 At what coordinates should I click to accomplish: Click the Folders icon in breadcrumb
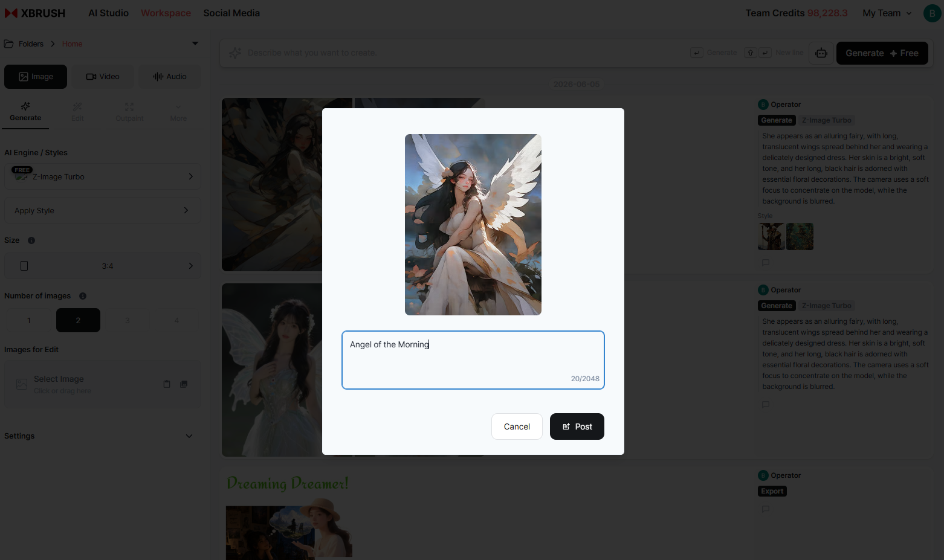(x=9, y=43)
